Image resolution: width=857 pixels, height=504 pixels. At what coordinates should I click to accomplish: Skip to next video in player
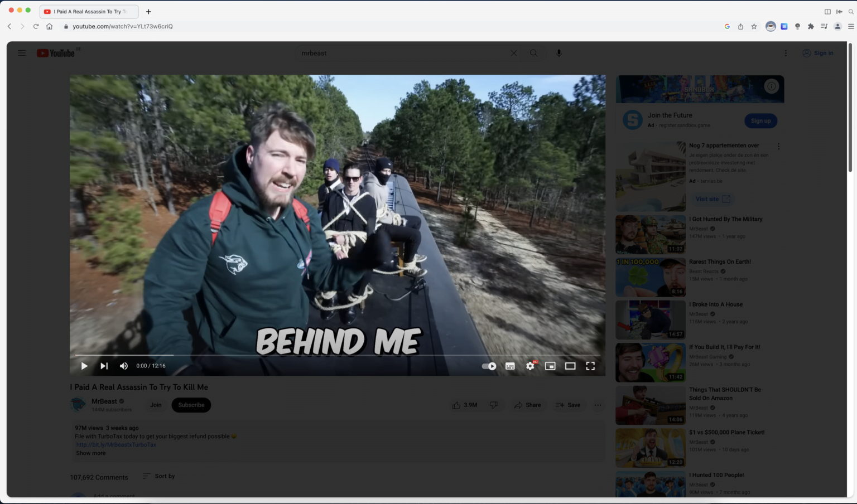pos(104,366)
